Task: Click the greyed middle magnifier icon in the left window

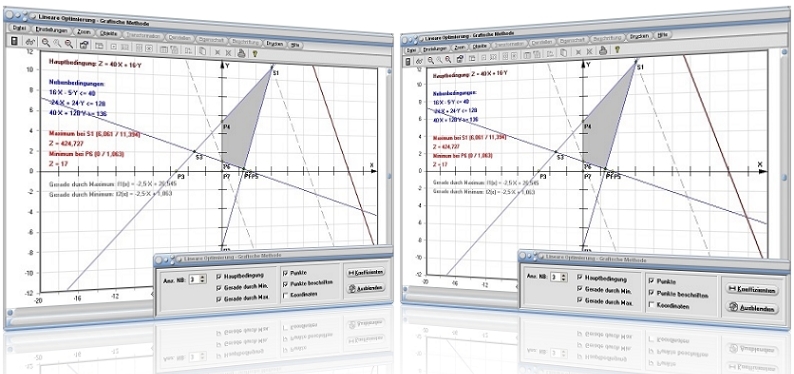Action: click(57, 44)
